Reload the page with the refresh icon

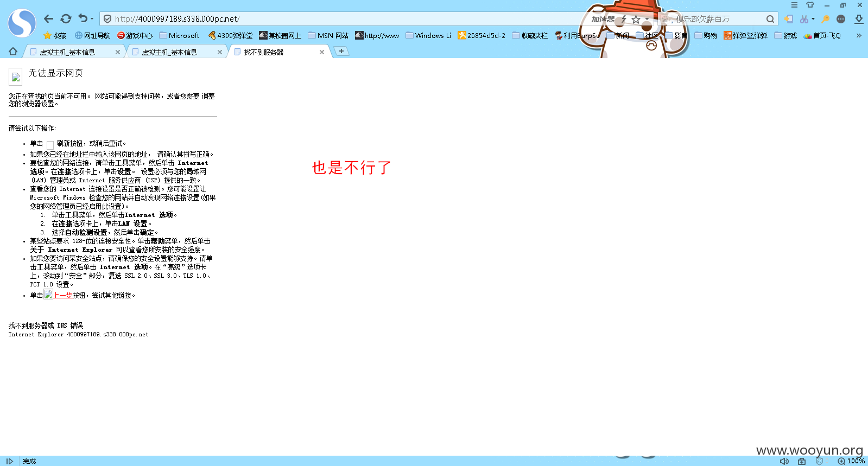point(66,19)
